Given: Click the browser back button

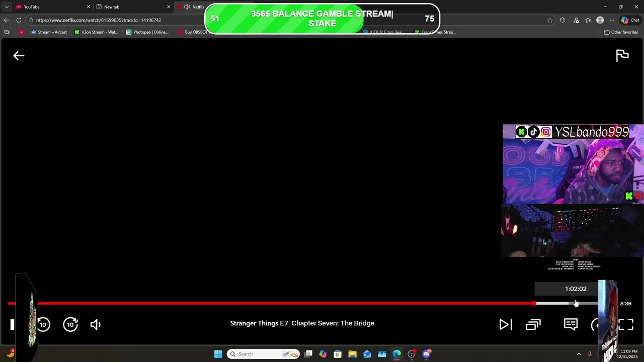Looking at the screenshot, I should pyautogui.click(x=7, y=20).
